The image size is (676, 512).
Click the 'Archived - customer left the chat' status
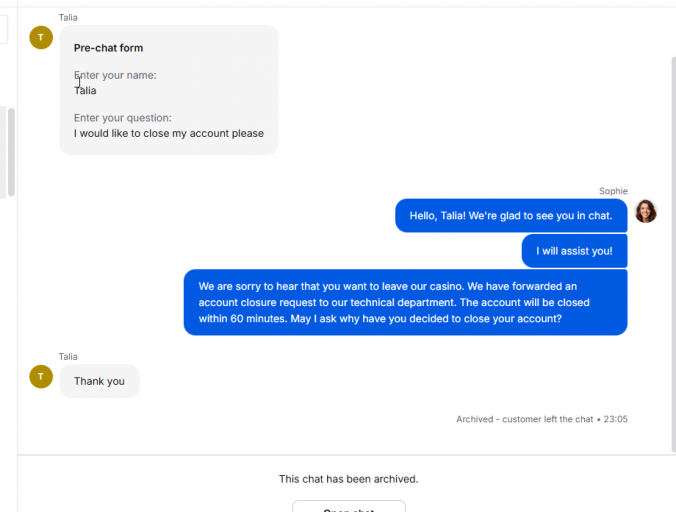point(525,419)
